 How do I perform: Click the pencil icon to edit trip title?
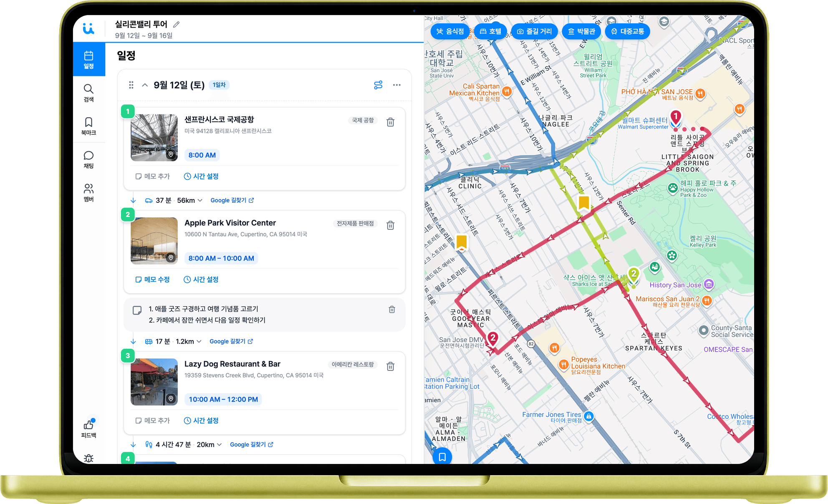click(x=177, y=25)
